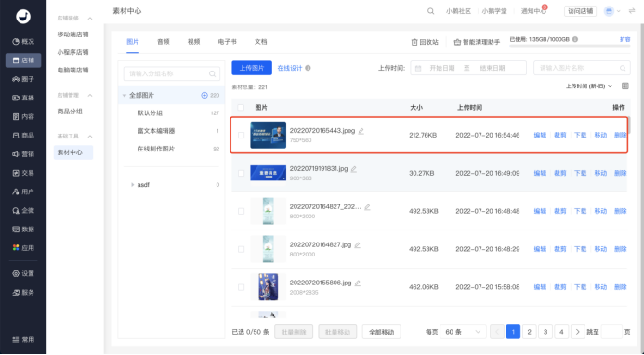The image size is (644, 355).
Task: Open the 在线设计 link
Action: (x=290, y=68)
